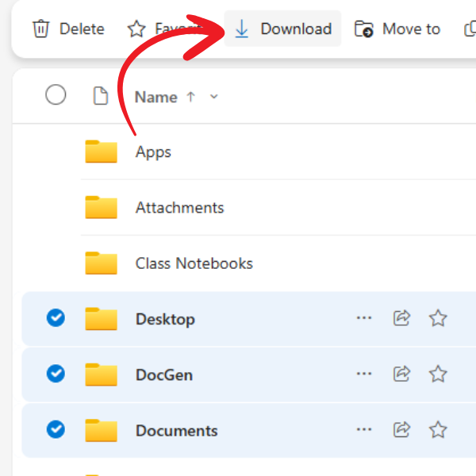This screenshot has width=476, height=476.
Task: Click the Download button in the toolbar
Action: 283,29
